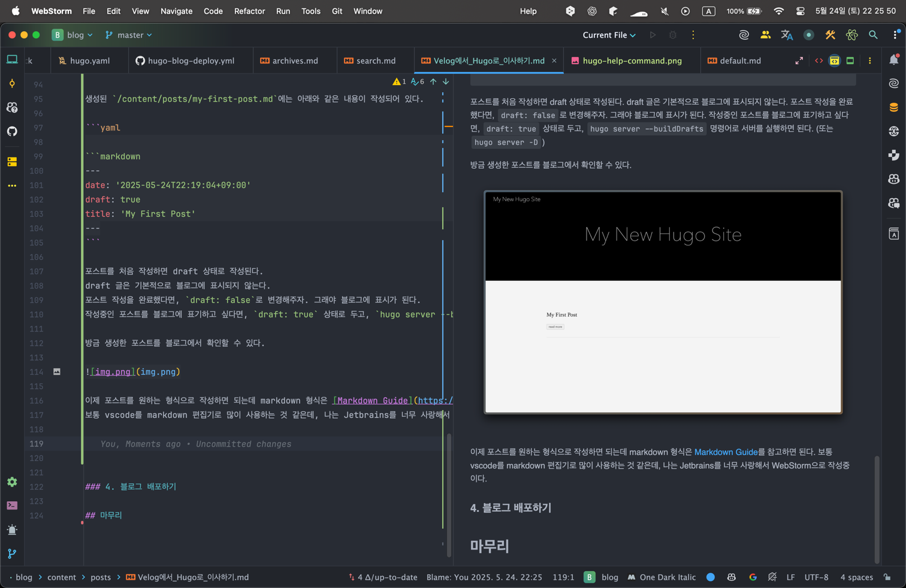Toggle the blue circle indicator in status bar
The image size is (906, 588).
click(x=710, y=577)
